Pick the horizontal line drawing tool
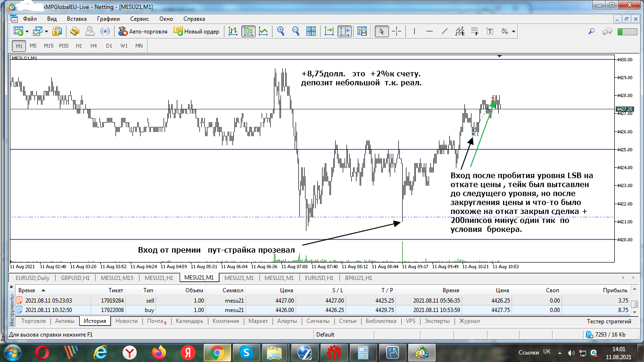644x362 pixels. pos(429,32)
